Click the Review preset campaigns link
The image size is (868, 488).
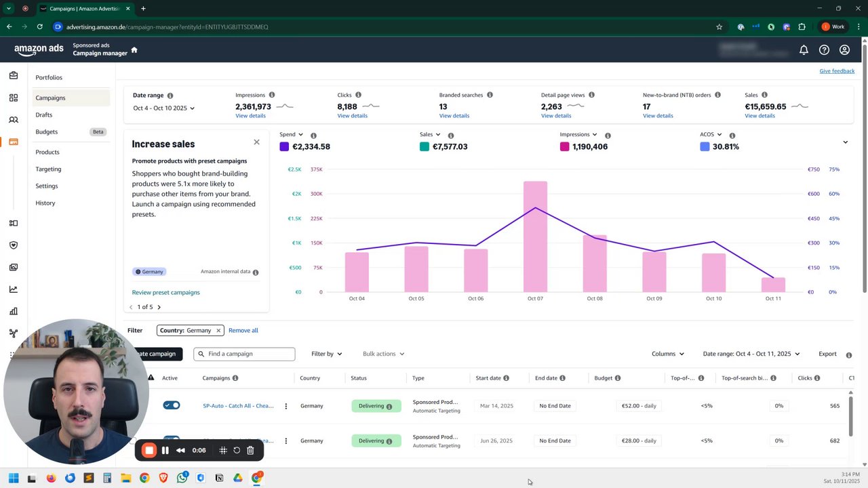(166, 292)
